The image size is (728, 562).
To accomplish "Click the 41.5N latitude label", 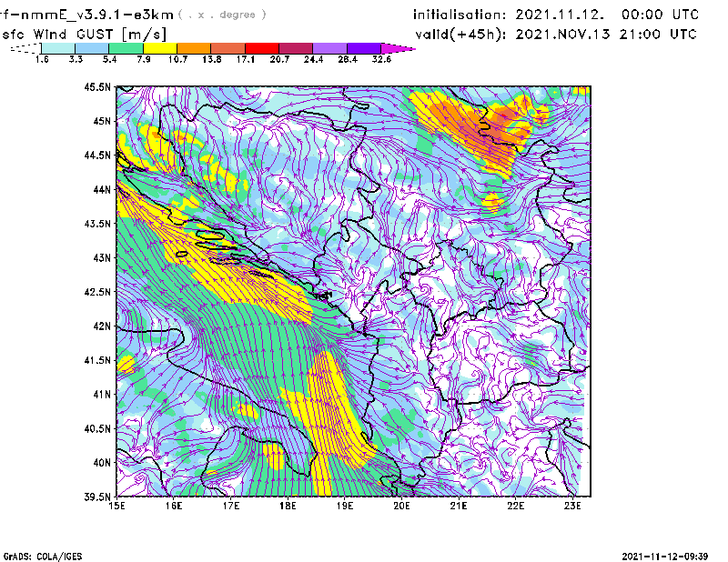I will (97, 360).
